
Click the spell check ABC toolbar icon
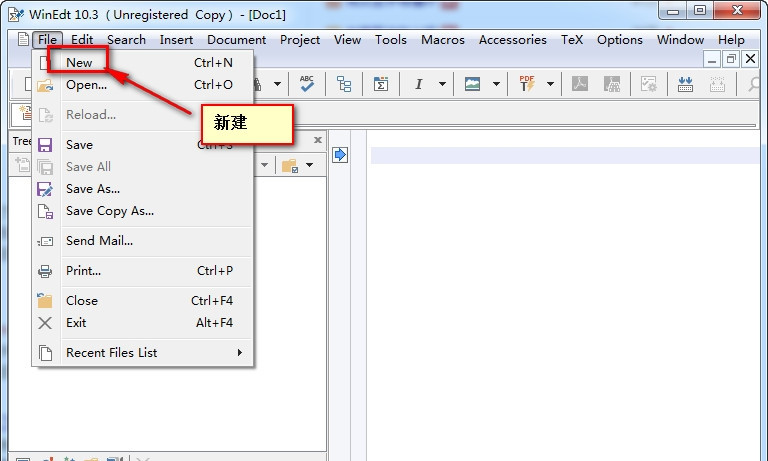(x=307, y=84)
